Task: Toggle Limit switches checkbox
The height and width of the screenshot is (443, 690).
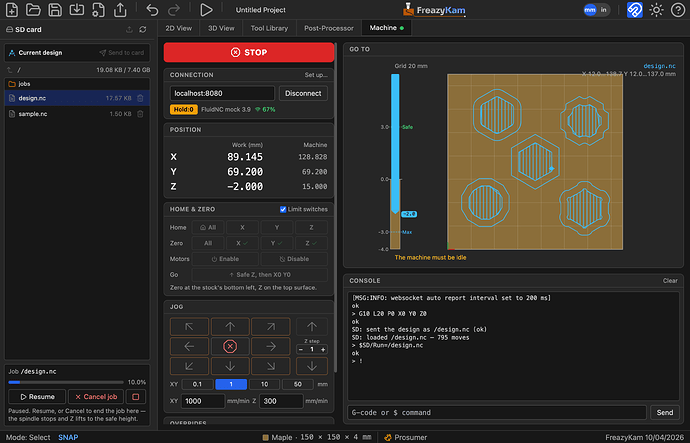Action: coord(283,209)
